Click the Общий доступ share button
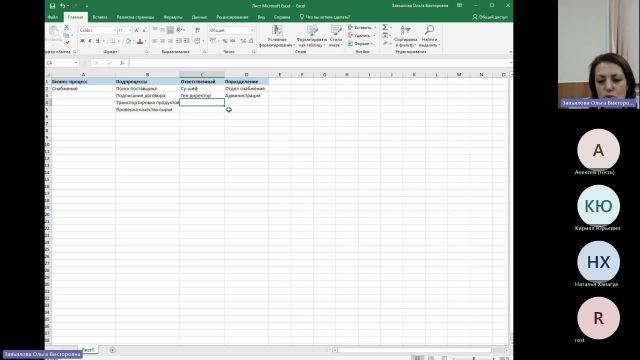Image resolution: width=640 pixels, height=360 pixels. pyautogui.click(x=490, y=17)
